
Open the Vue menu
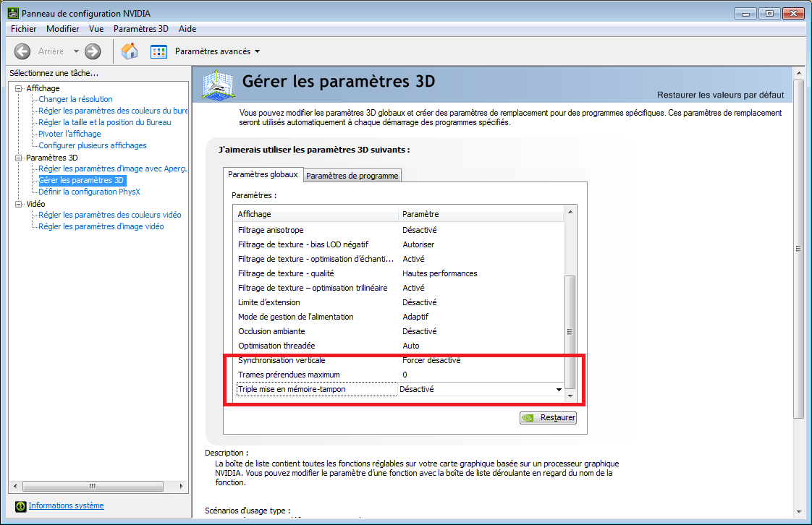tap(96, 29)
